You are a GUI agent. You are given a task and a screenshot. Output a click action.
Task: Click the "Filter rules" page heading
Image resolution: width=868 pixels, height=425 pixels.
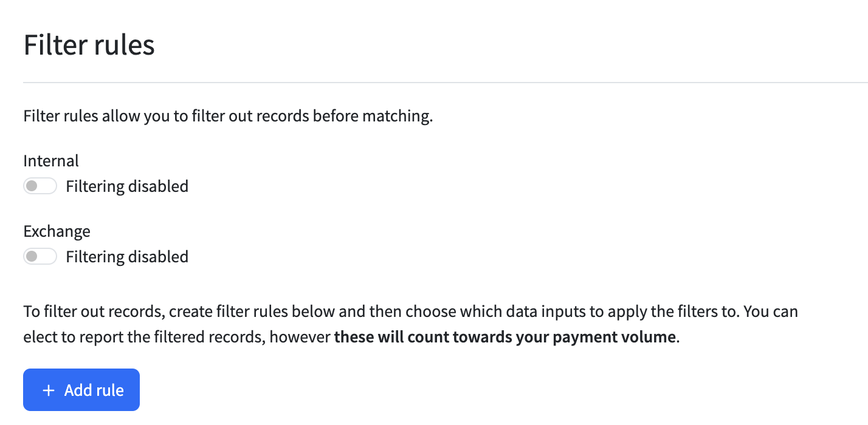(89, 46)
